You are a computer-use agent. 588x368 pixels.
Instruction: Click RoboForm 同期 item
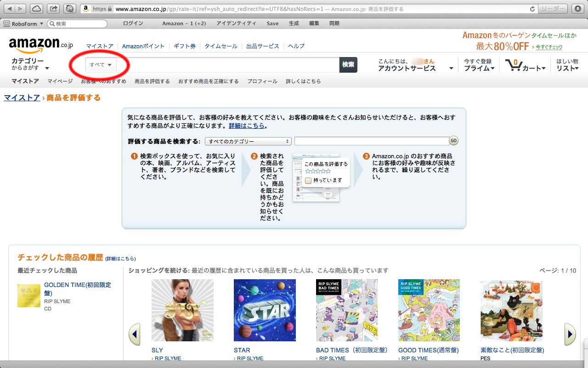coord(334,23)
